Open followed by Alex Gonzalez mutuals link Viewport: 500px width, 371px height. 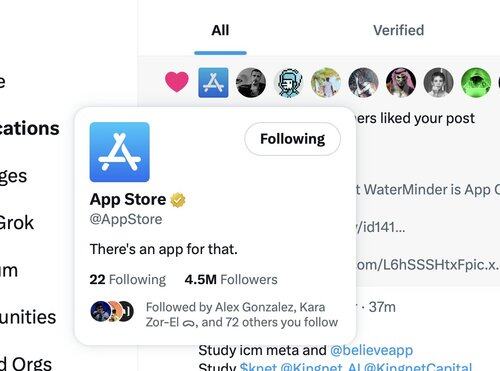coord(242,315)
